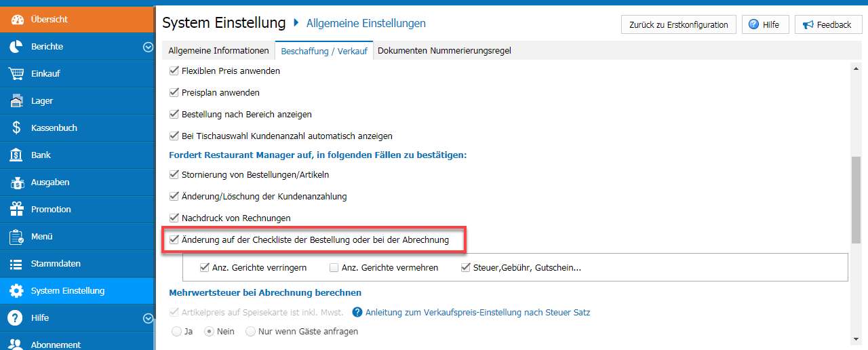This screenshot has height=350, width=868.
Task: Expand the Hilfe sidebar chevron
Action: [x=148, y=318]
